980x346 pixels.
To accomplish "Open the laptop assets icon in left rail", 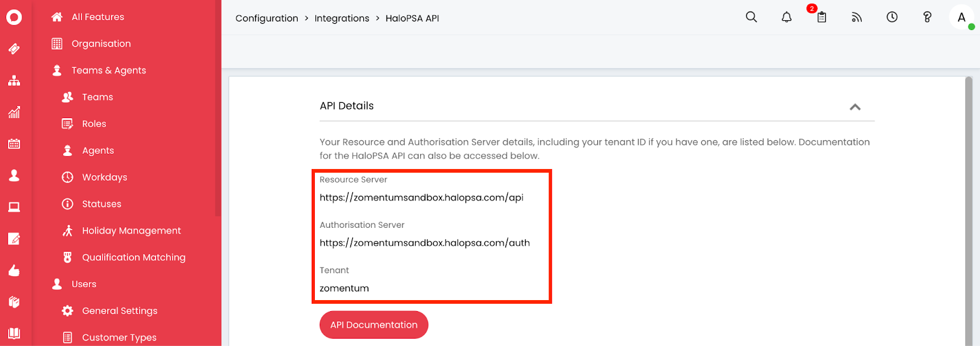I will pyautogui.click(x=14, y=207).
